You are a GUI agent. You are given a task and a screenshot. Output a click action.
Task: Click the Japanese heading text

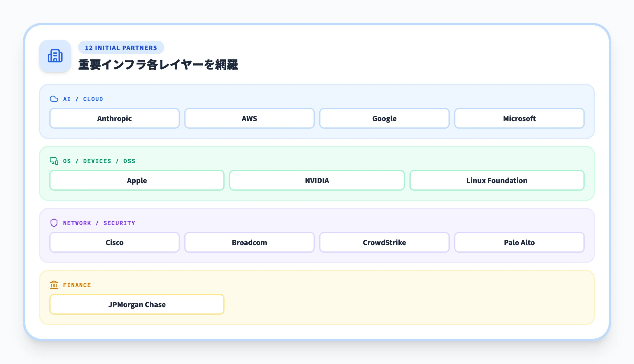click(158, 65)
